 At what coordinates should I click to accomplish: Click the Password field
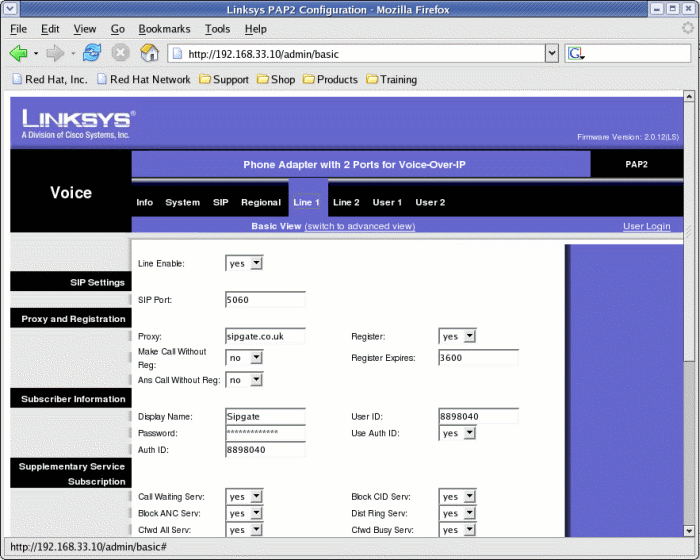(265, 433)
